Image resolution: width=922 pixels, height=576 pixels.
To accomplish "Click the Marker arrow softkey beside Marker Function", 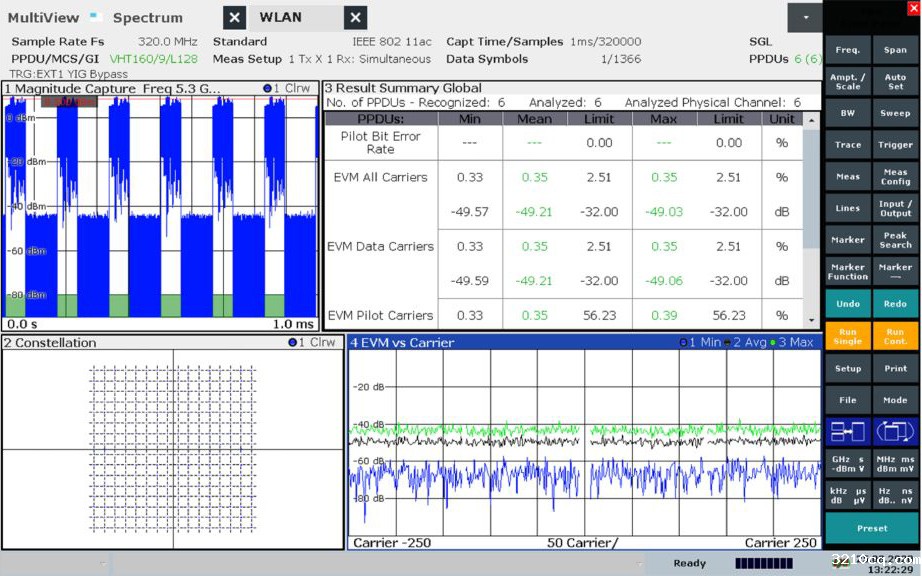I will (895, 272).
